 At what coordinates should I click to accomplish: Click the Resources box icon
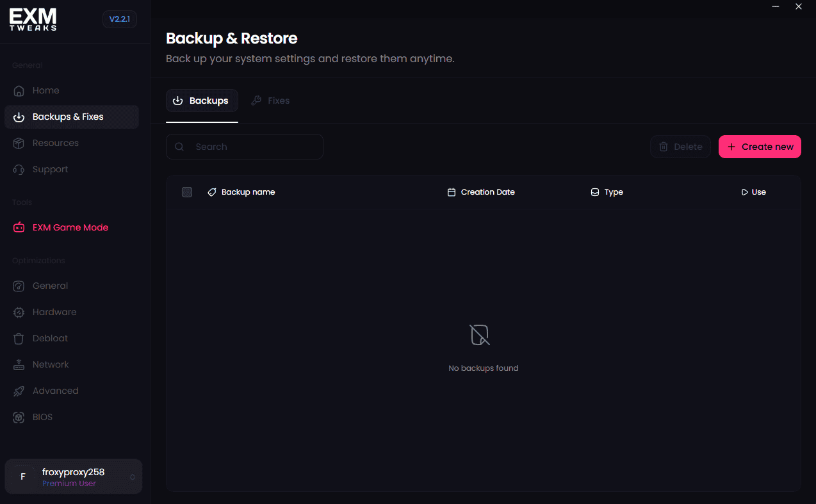tap(19, 143)
